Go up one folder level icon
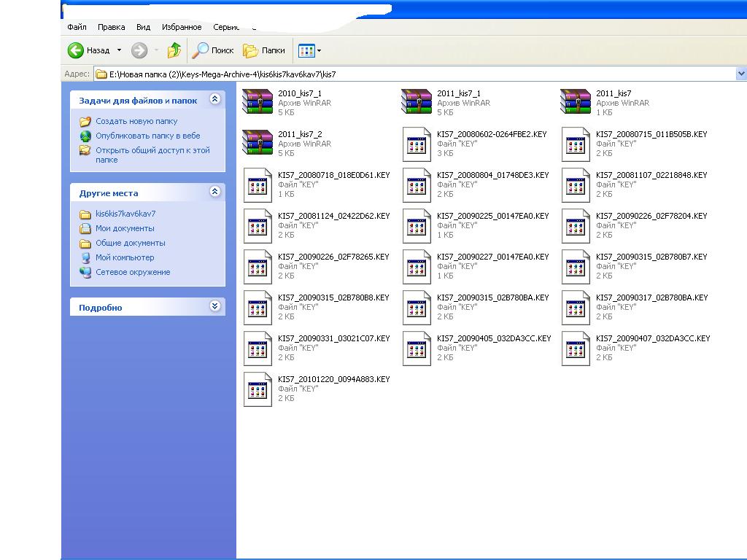The image size is (747, 560). [x=174, y=50]
